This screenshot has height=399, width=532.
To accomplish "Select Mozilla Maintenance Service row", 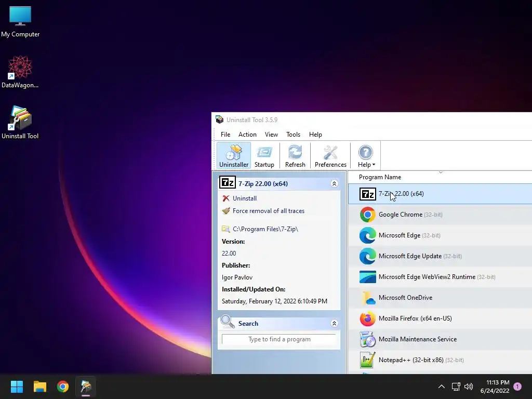I will (x=440, y=339).
